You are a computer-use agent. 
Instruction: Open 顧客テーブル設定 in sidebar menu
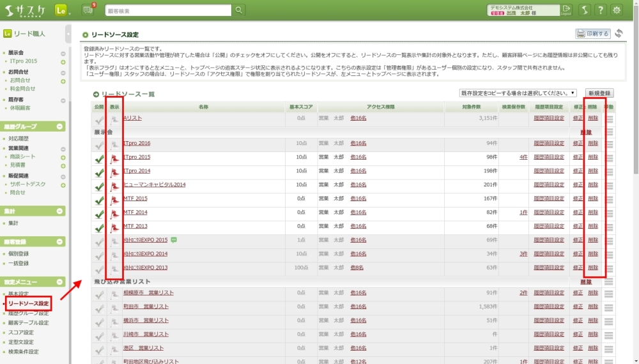point(29,323)
